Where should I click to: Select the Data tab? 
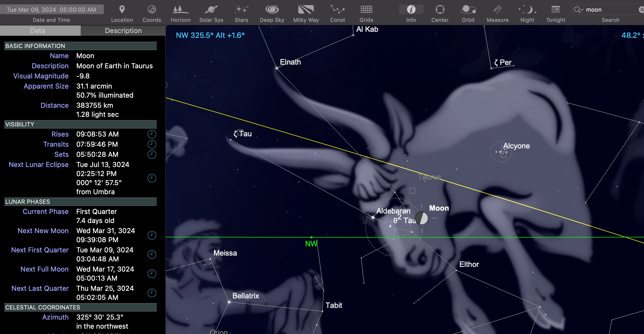38,31
